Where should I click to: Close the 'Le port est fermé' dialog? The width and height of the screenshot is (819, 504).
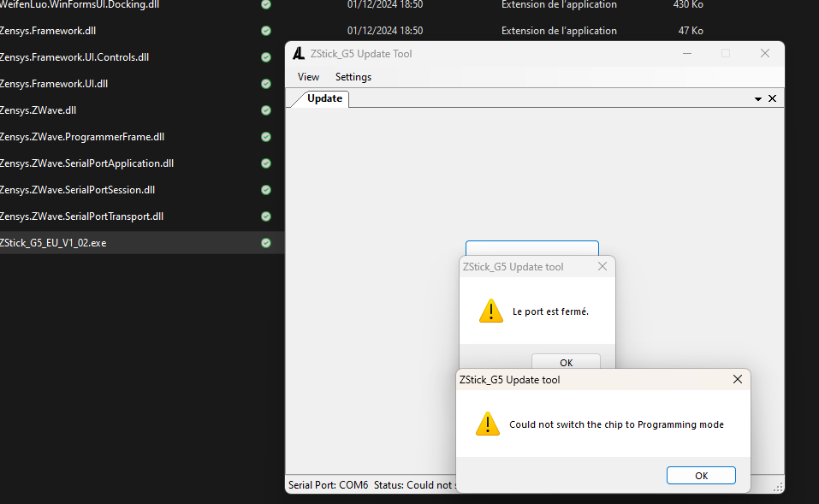(602, 266)
